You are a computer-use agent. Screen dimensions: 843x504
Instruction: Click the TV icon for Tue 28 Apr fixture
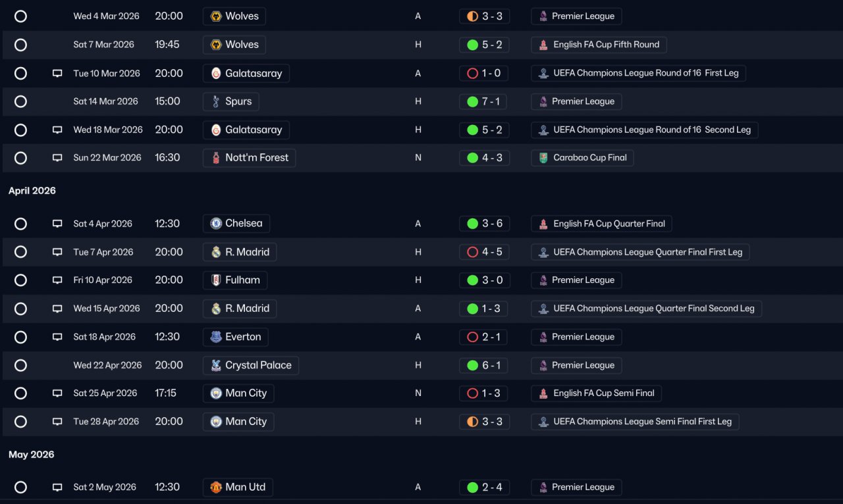coord(57,422)
